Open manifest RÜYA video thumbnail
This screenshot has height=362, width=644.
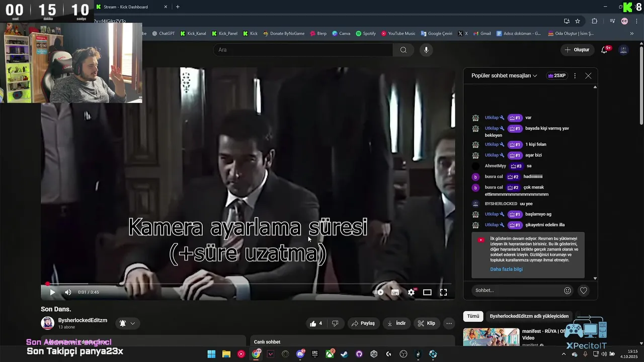(x=491, y=336)
